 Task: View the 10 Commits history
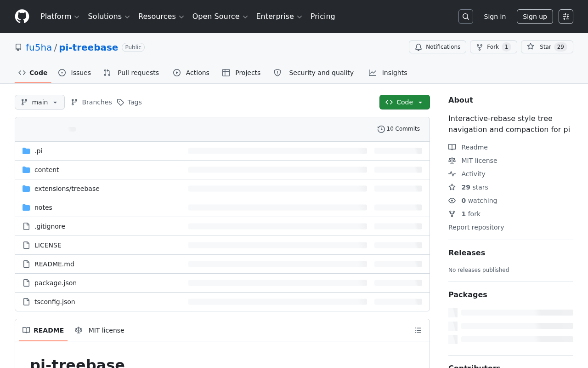click(x=399, y=129)
